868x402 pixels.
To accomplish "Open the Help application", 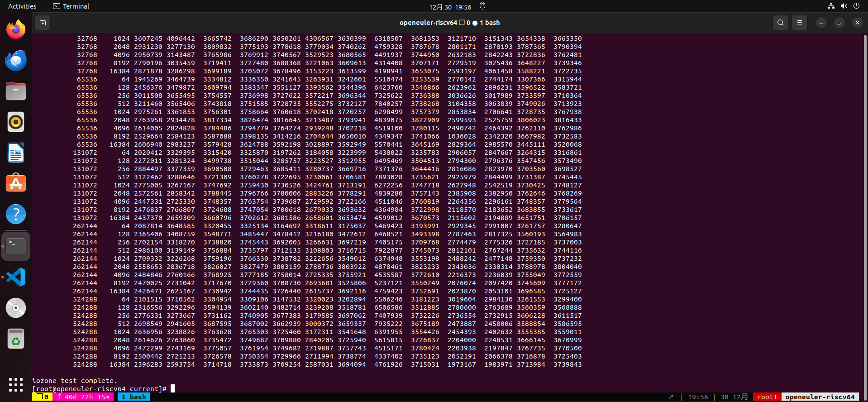I will coord(16,215).
